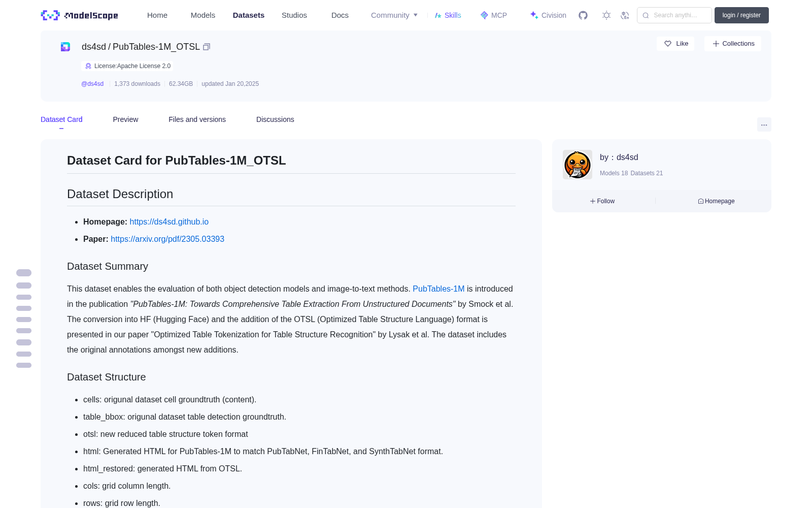This screenshot has width=812, height=508.
Task: Like the dataset with heart button
Action: coord(675,44)
